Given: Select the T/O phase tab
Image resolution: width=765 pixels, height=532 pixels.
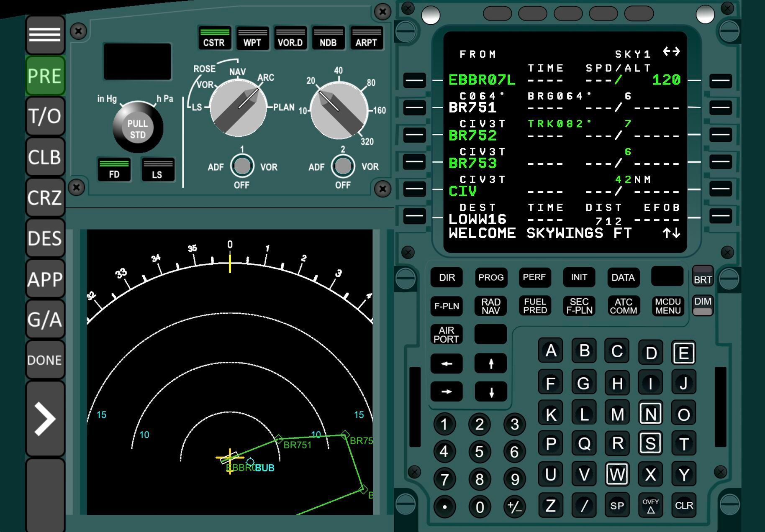Looking at the screenshot, I should point(45,116).
